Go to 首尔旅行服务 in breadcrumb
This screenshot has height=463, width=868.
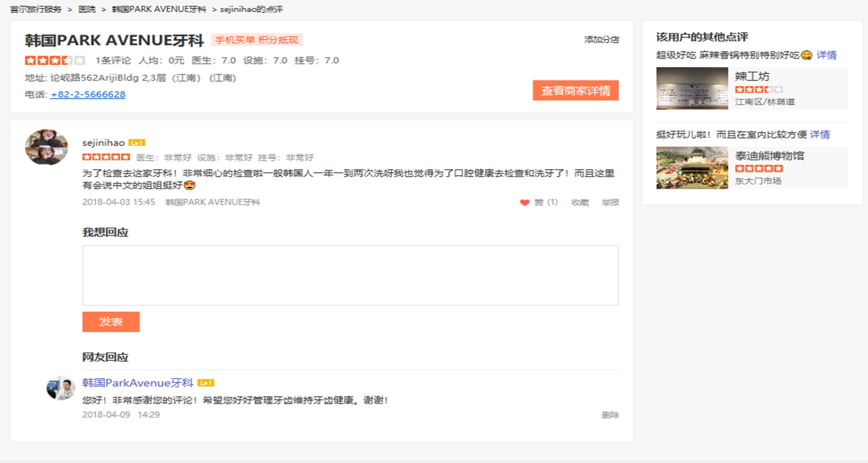coord(36,10)
